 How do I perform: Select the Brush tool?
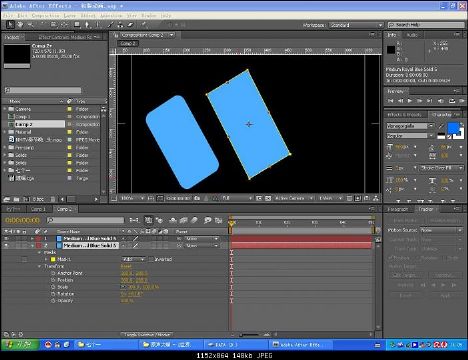[x=110, y=24]
